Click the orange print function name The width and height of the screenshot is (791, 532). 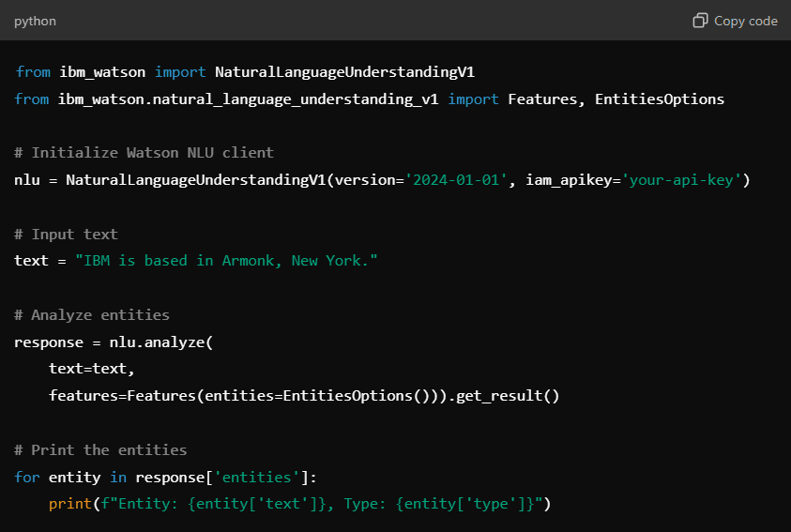[x=70, y=504]
